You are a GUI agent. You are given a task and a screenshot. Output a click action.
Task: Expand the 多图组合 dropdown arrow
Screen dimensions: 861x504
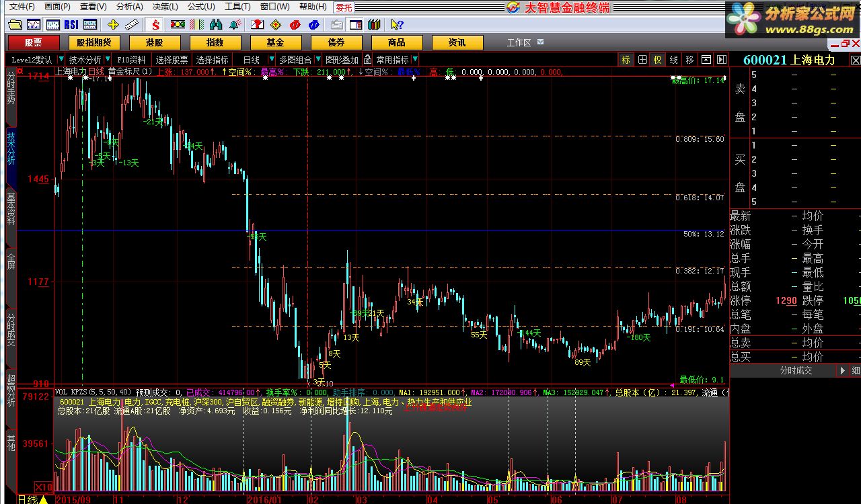coord(318,60)
